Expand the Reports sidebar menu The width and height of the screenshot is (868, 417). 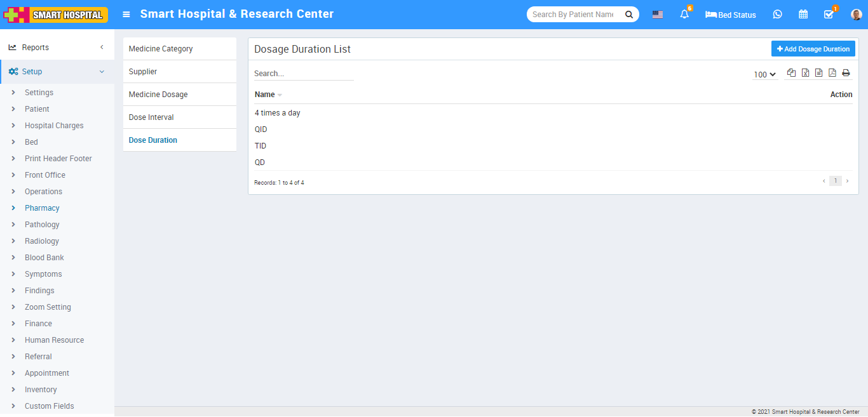(x=57, y=48)
